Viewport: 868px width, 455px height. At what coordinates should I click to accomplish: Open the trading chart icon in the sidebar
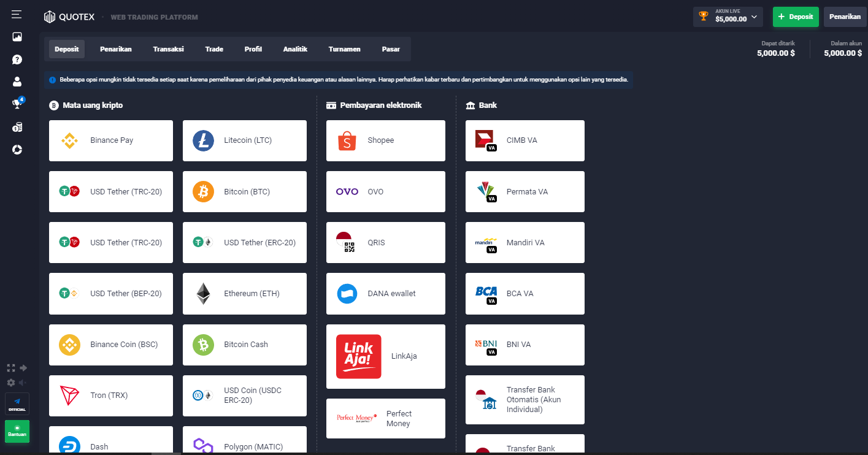17,37
